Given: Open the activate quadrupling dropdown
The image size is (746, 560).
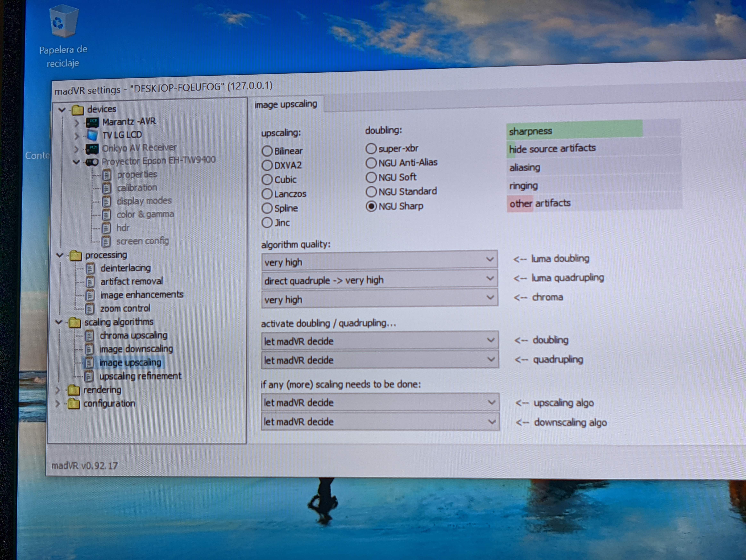Looking at the screenshot, I should [x=380, y=360].
